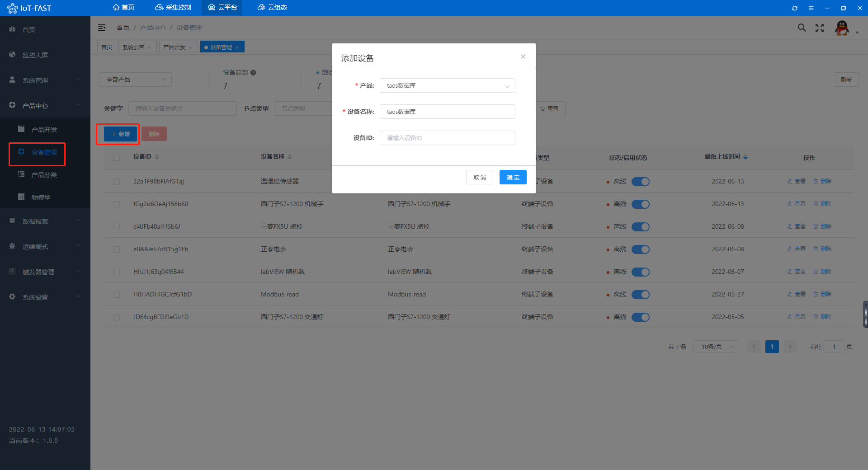
Task: Toggle the select-all checkbox in table header
Action: pyautogui.click(x=117, y=158)
